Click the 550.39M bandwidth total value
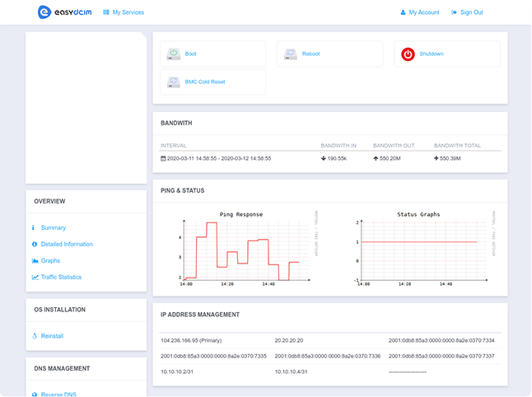The image size is (532, 397). click(450, 158)
